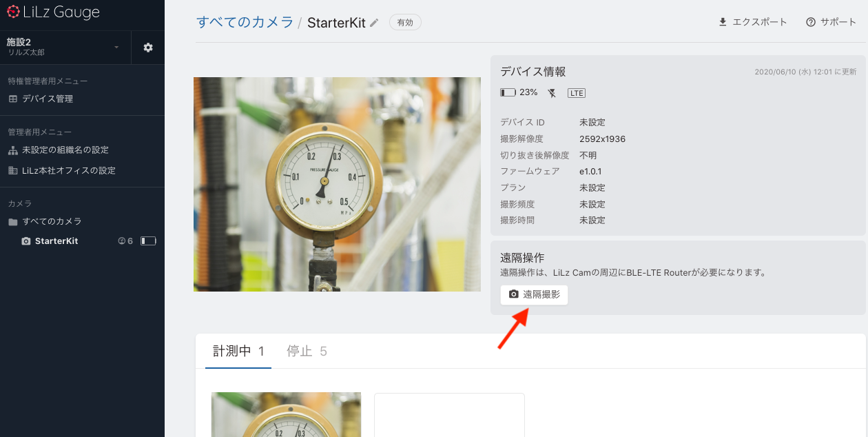Click the StarterKit sidebar battery icon

click(x=148, y=241)
